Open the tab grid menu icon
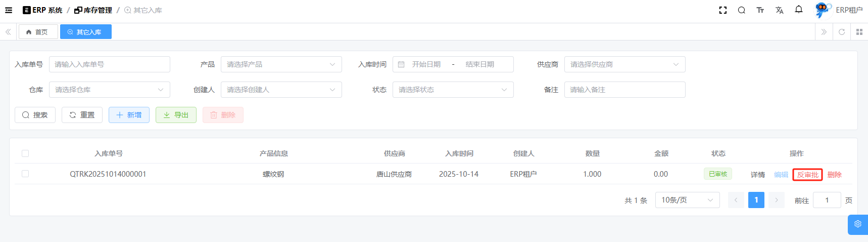Image resolution: width=868 pixels, height=242 pixels. [x=859, y=32]
